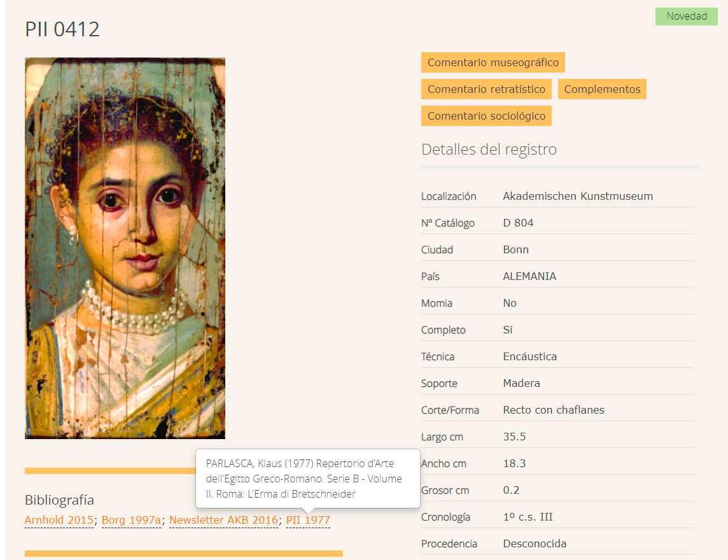
Task: Click the Desconocida provenance value
Action: coord(535,543)
